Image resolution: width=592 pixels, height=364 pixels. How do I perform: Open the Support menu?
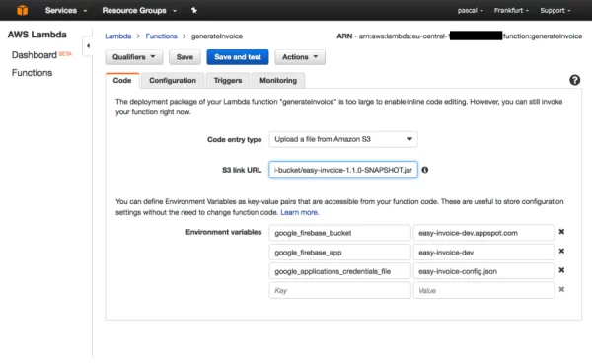pos(555,10)
